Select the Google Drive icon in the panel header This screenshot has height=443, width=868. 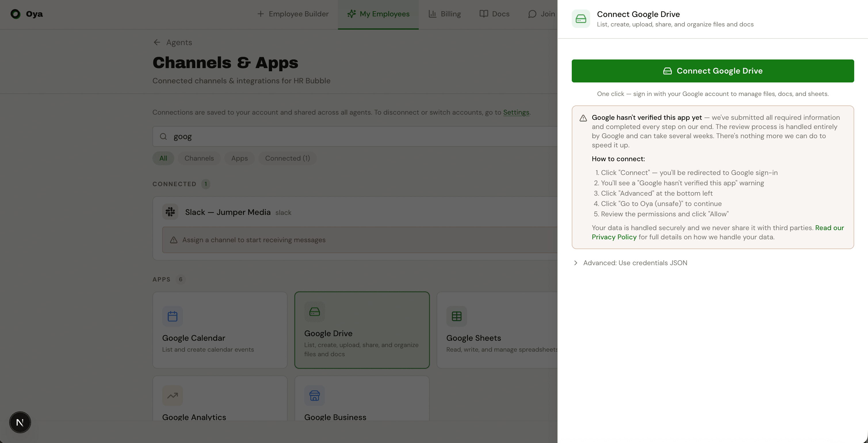[581, 18]
